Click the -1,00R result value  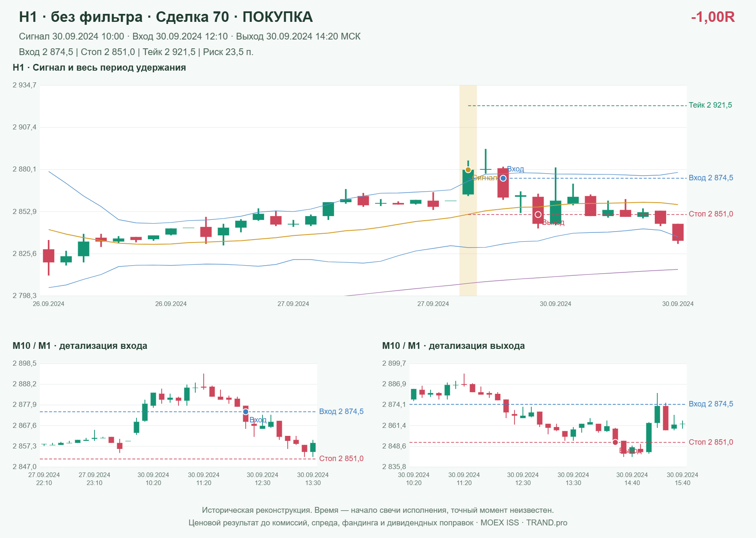click(x=713, y=17)
